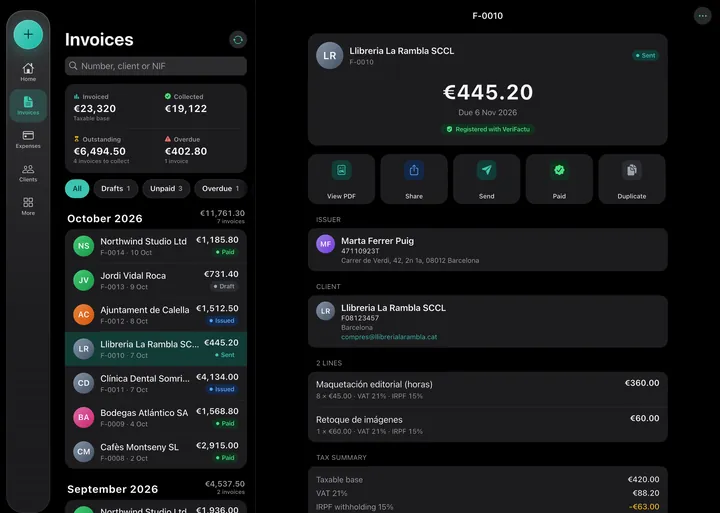Click the client email compres@llibrerialarambla.cat
This screenshot has height=513, width=720.
pos(389,337)
